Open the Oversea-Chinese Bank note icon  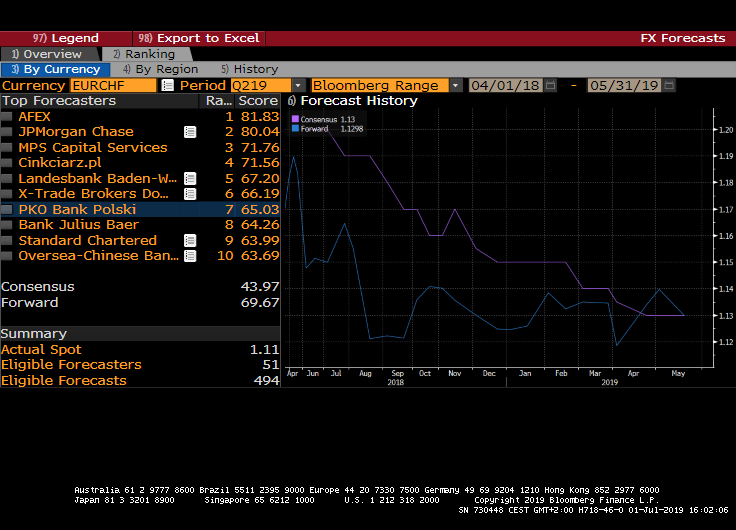tap(190, 256)
